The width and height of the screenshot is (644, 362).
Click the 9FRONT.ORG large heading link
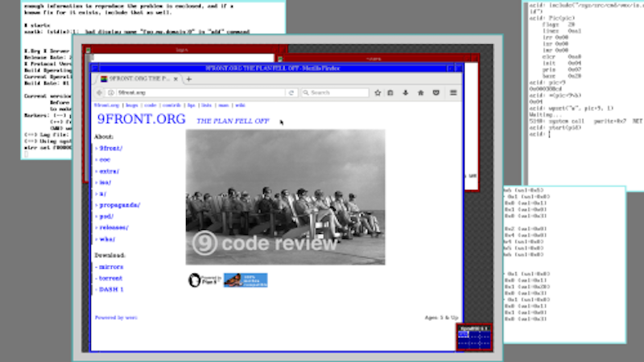pos(142,119)
